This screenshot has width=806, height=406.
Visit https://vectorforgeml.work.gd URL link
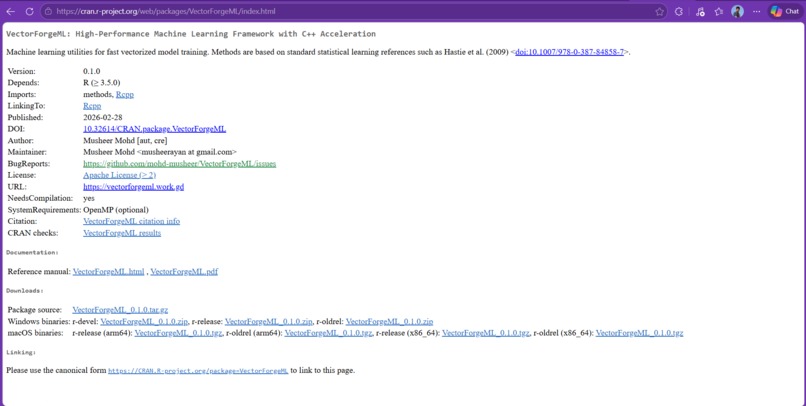133,187
